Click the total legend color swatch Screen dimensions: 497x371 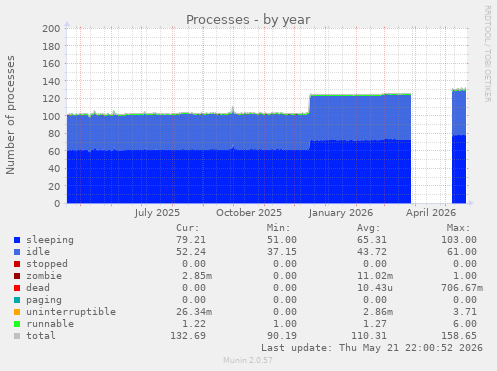click(17, 336)
